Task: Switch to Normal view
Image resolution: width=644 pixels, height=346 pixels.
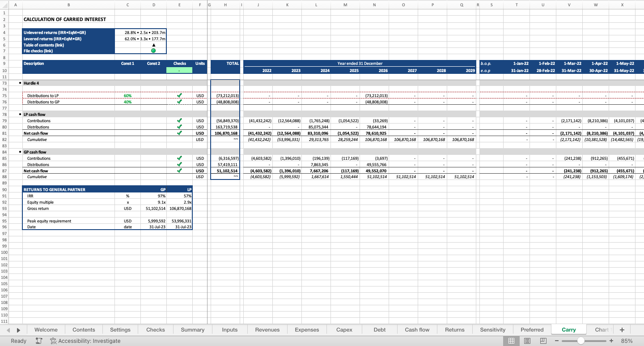Action: (x=511, y=341)
